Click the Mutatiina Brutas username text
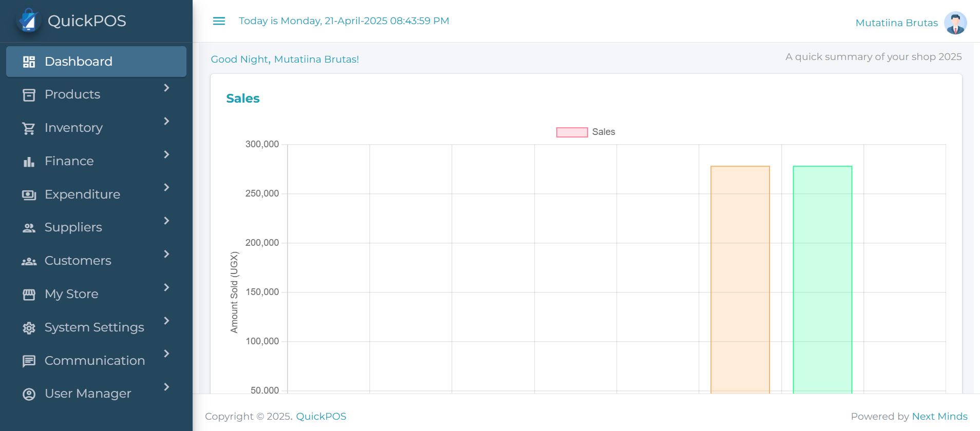980x431 pixels. pos(896,23)
